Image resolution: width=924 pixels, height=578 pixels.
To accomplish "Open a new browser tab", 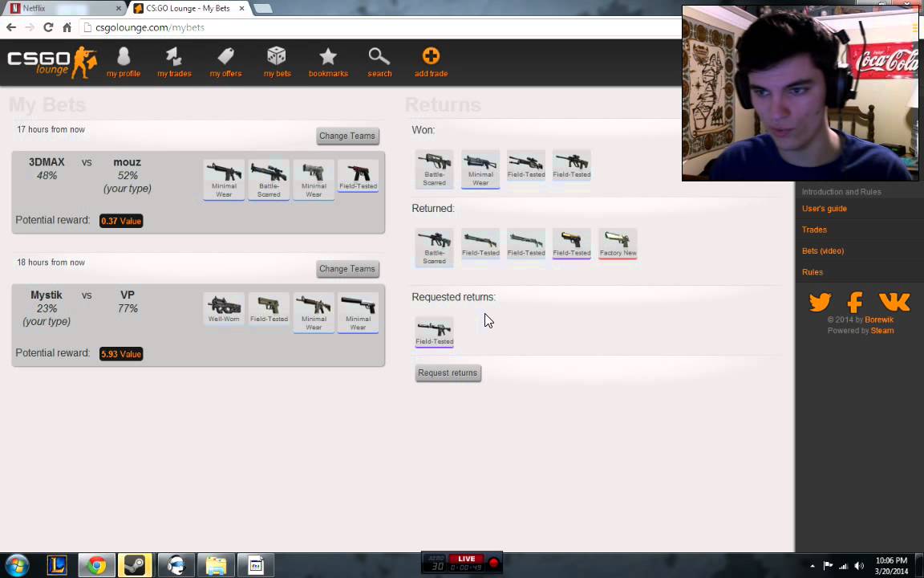I will coord(263,8).
